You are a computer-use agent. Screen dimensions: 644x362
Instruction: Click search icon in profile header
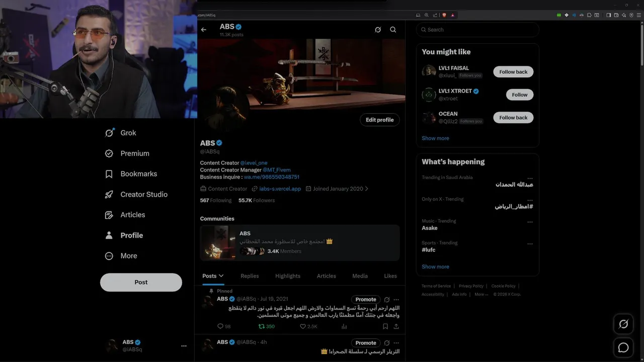point(393,30)
